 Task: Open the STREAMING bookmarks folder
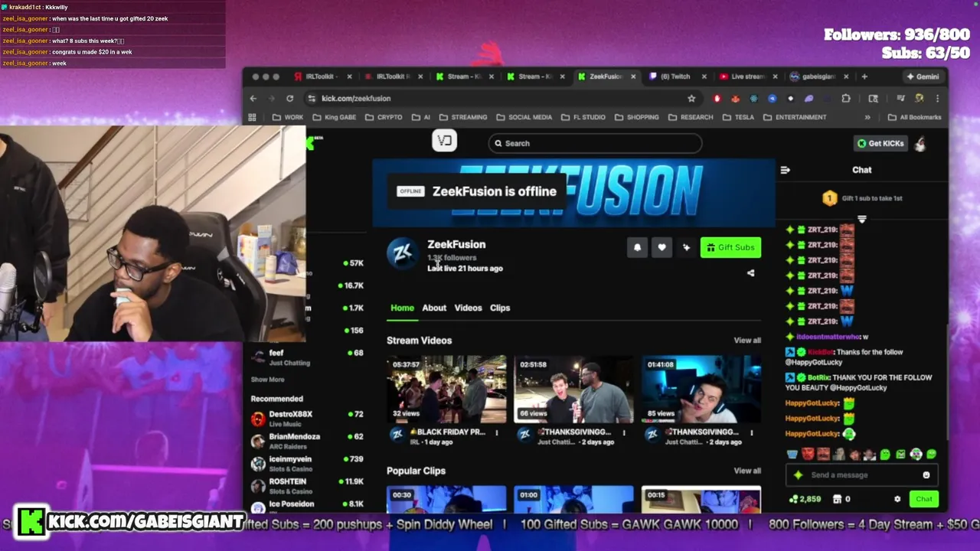(x=462, y=117)
